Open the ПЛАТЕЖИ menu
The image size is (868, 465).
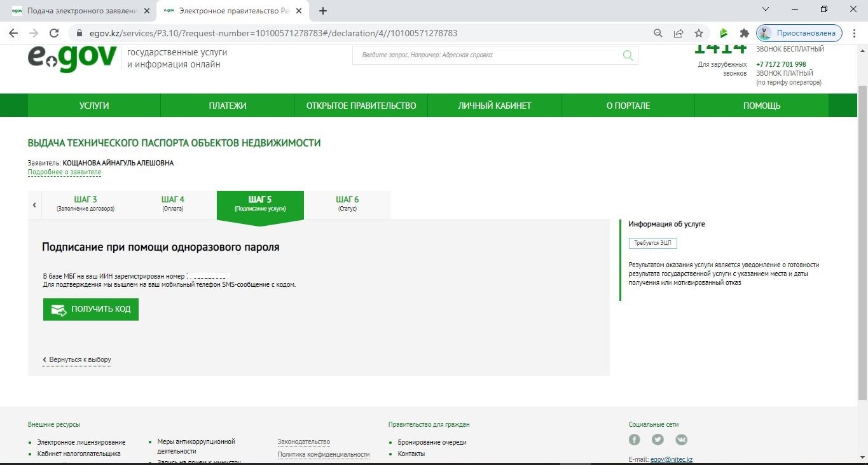(228, 106)
